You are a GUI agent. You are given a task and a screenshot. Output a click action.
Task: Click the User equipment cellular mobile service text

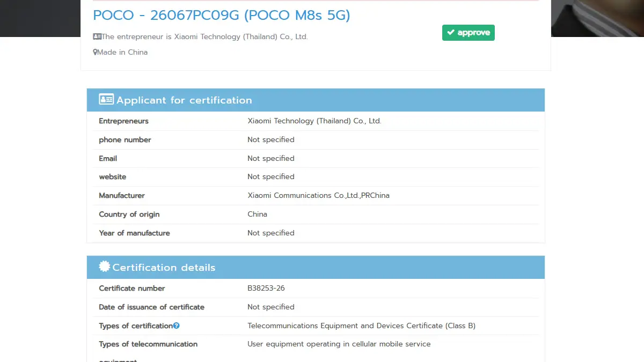coord(339,344)
